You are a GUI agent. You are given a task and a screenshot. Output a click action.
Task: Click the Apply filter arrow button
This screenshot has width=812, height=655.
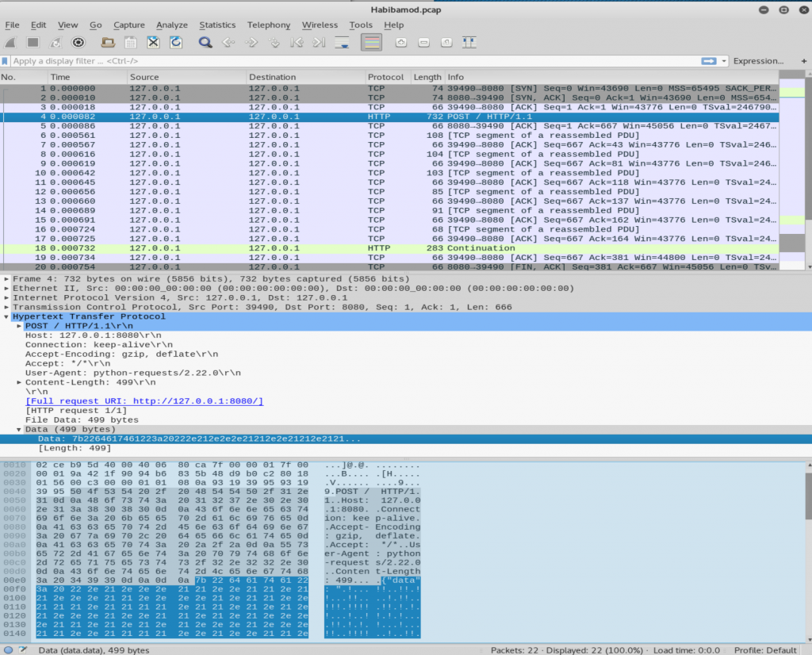click(x=709, y=61)
